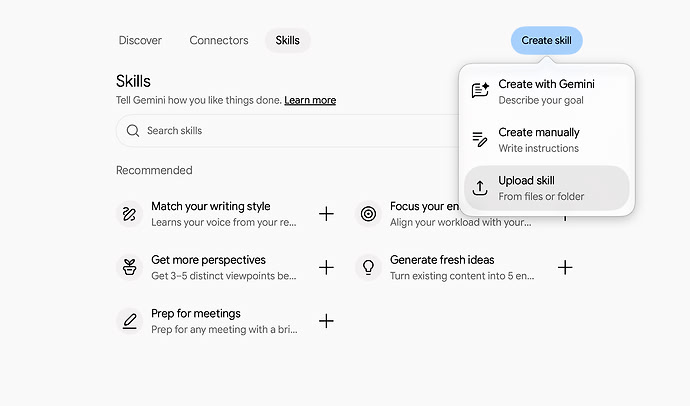Viewport: 690px width, 406px height.
Task: Select Upload skill from files or folder
Action: click(547, 188)
